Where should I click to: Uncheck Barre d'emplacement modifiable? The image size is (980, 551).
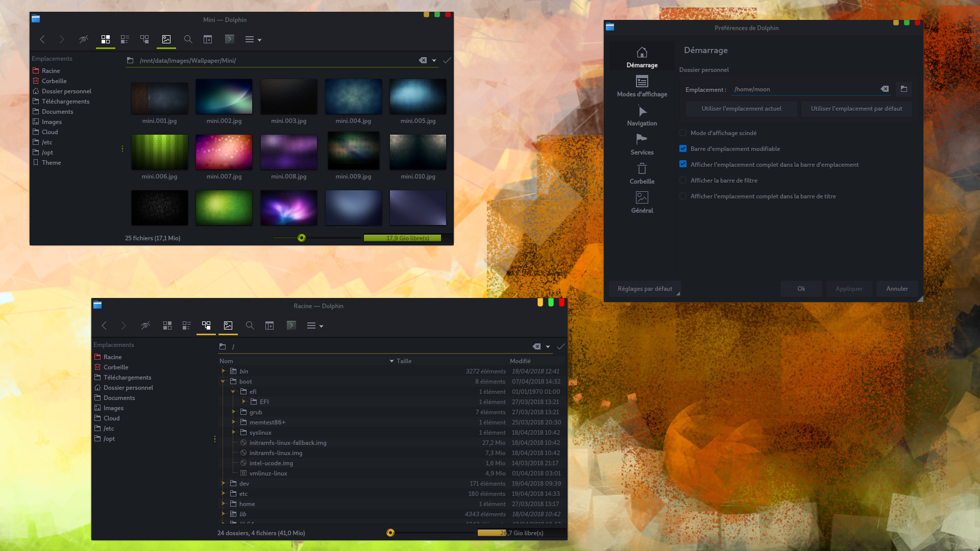tap(683, 149)
